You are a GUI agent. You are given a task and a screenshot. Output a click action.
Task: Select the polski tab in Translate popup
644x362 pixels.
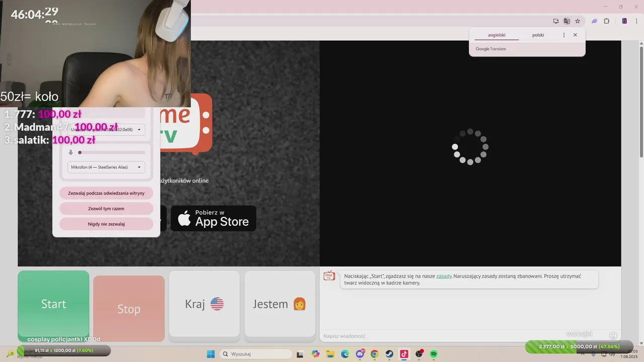pyautogui.click(x=538, y=35)
